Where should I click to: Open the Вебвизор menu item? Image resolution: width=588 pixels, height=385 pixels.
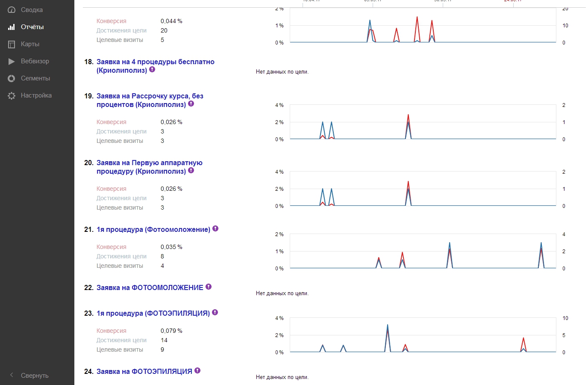pos(35,61)
